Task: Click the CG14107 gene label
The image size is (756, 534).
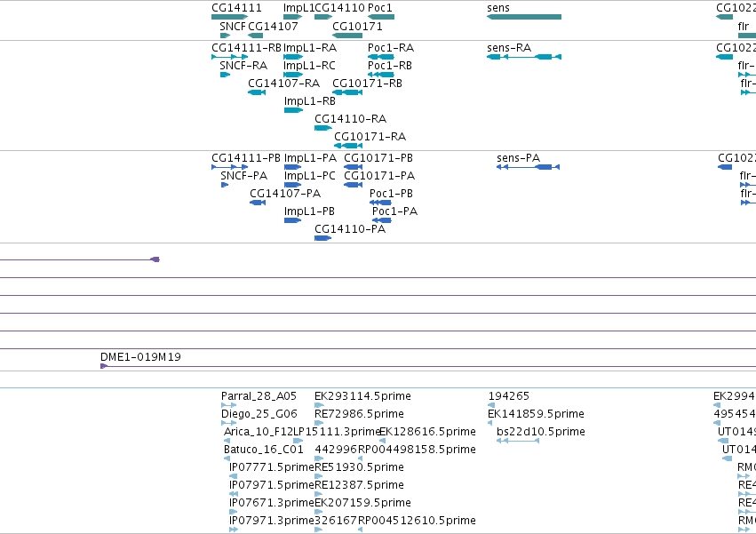Action: pos(273,26)
